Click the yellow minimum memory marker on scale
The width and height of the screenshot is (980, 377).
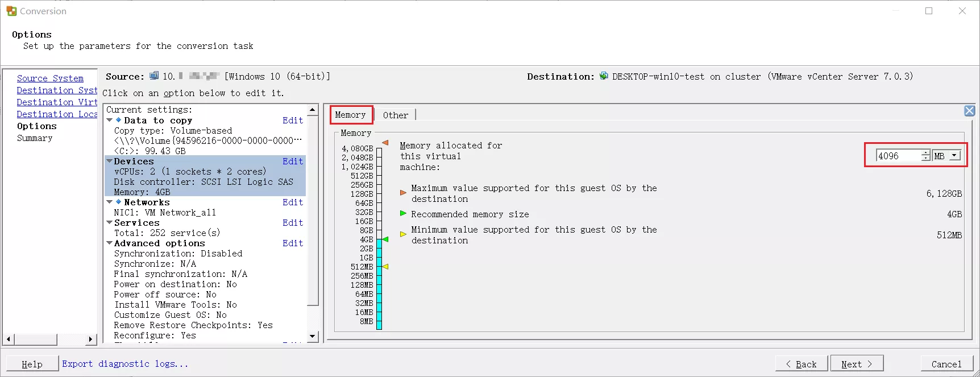pyautogui.click(x=385, y=267)
